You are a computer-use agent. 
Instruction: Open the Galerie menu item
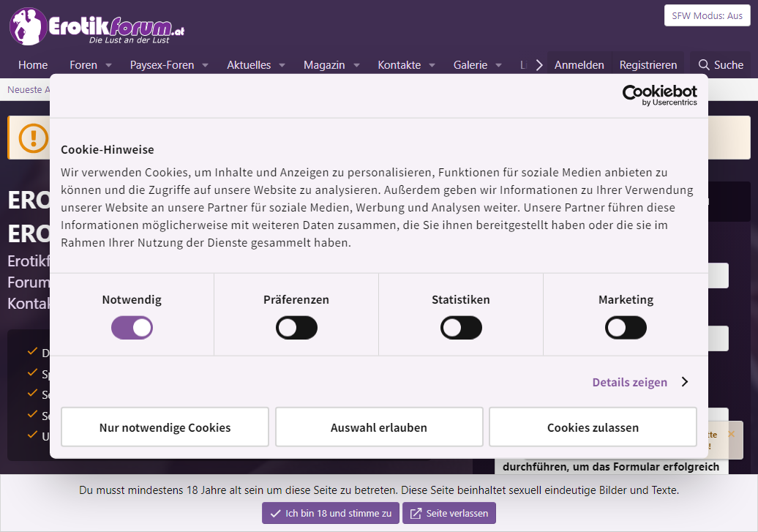(470, 65)
